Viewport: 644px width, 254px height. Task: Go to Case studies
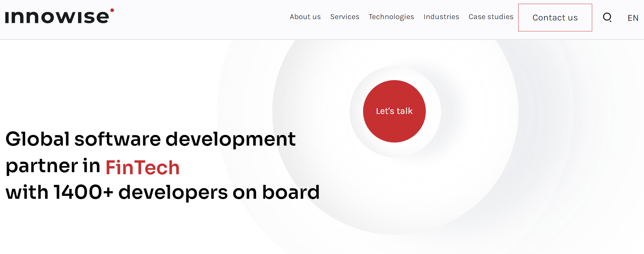[x=491, y=17]
